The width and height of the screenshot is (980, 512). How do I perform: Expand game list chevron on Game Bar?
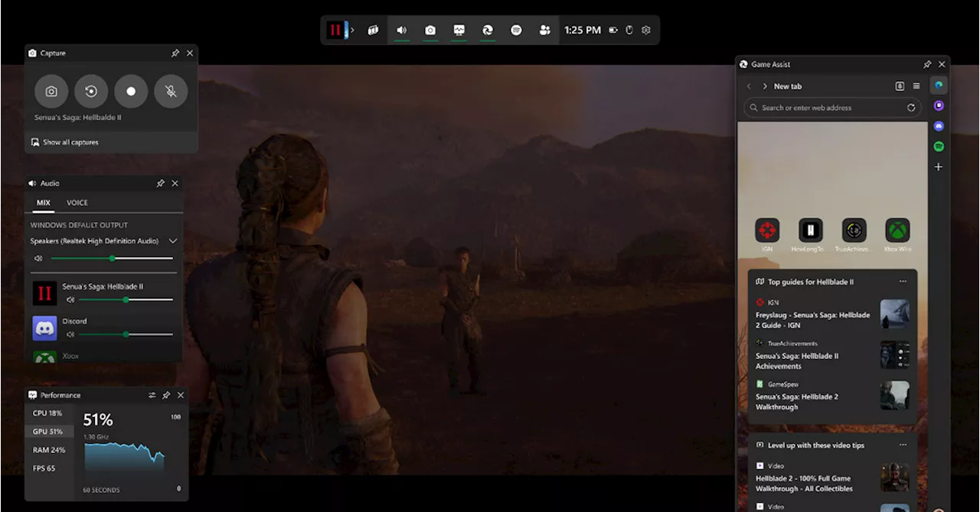pyautogui.click(x=353, y=30)
